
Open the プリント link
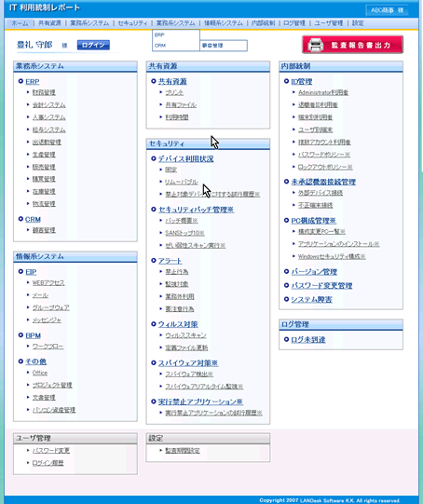coord(174,92)
